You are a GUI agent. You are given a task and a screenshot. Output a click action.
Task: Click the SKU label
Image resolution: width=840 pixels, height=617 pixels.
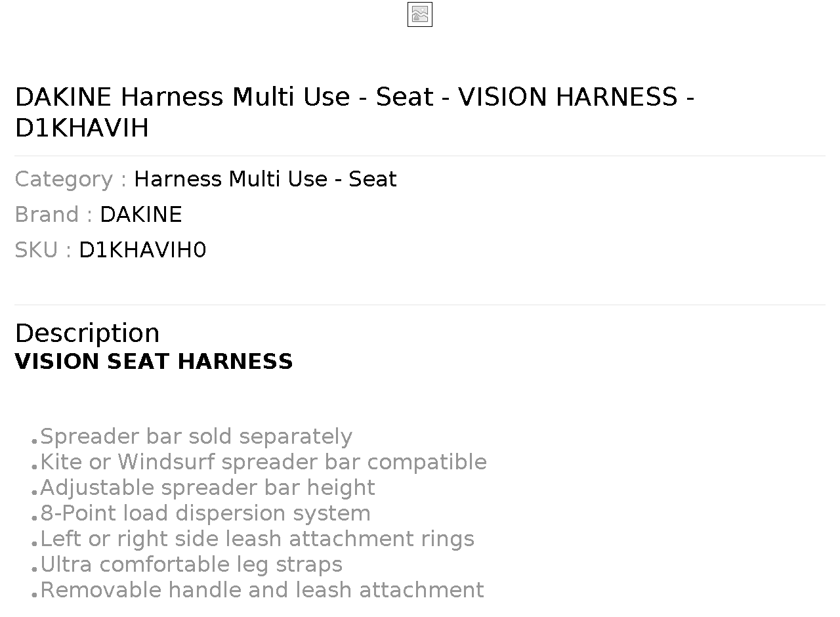click(x=43, y=250)
